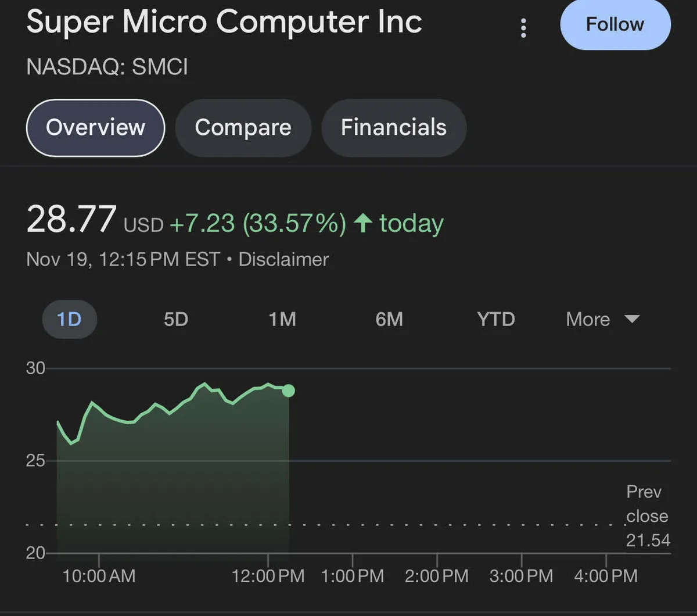Viewport: 697px width, 616px height.
Task: Click the Super Micro Computer Inc title
Action: coord(224,22)
